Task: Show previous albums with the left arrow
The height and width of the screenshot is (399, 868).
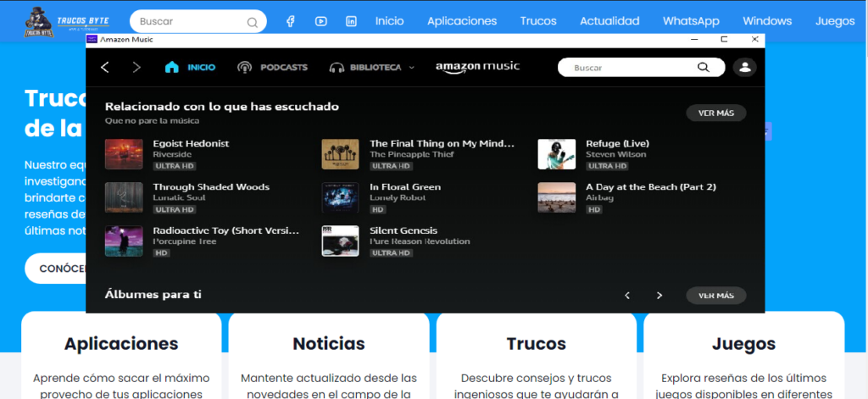Action: click(627, 296)
